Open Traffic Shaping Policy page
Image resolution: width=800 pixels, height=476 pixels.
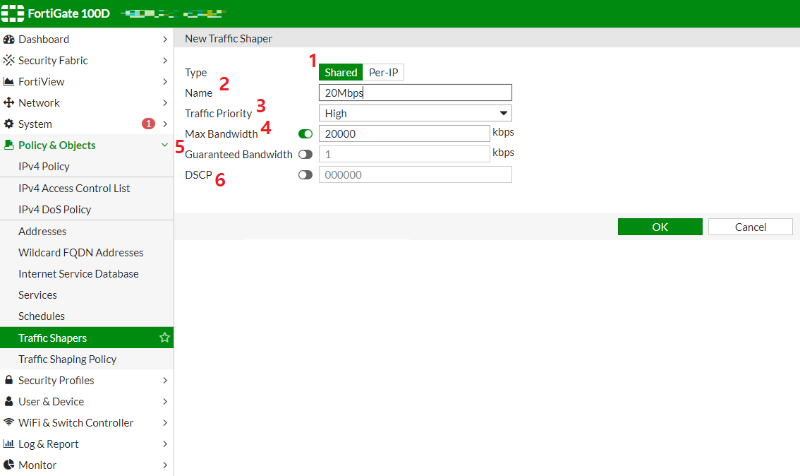(x=67, y=359)
